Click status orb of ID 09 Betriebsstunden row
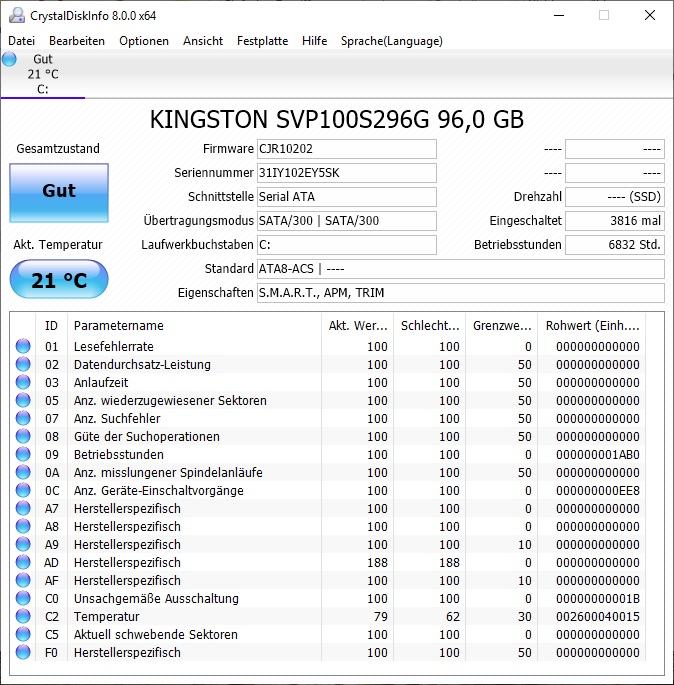The image size is (674, 685). (x=23, y=454)
